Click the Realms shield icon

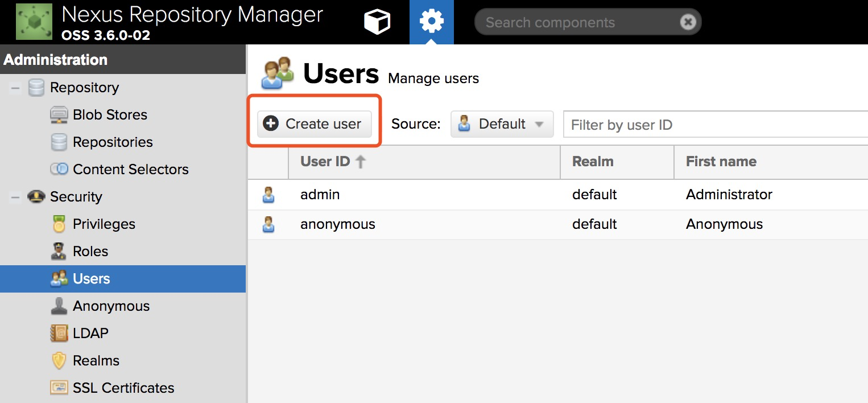[59, 361]
